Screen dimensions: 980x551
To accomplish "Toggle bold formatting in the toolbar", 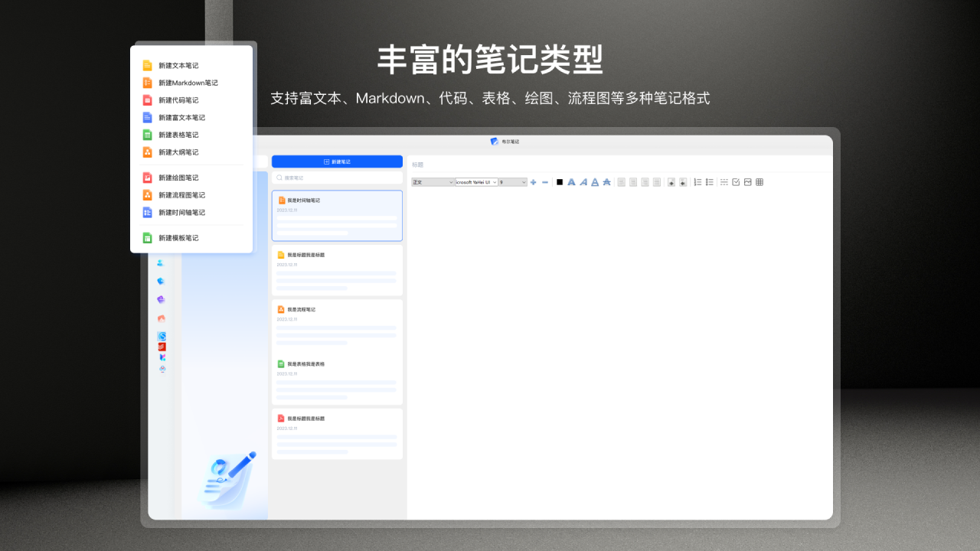I will point(571,181).
